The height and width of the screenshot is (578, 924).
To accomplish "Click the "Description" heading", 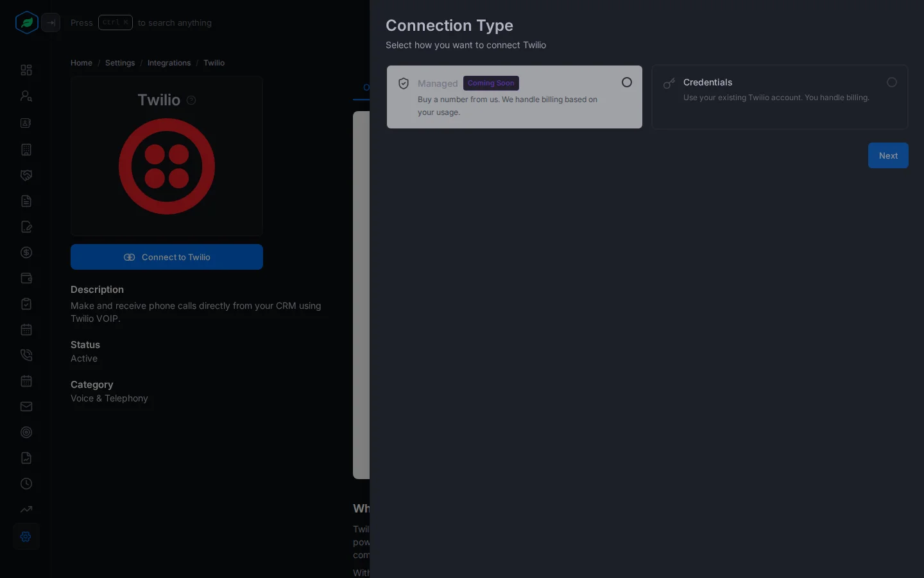I will (97, 290).
